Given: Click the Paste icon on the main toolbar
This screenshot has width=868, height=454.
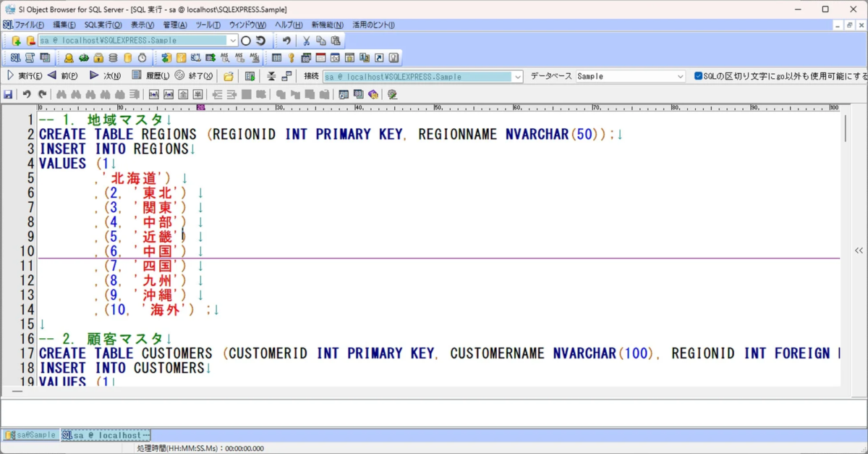Looking at the screenshot, I should point(336,41).
